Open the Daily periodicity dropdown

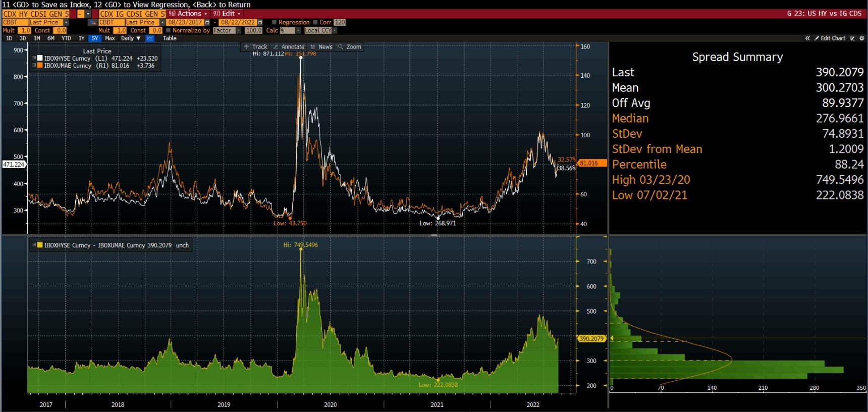131,38
